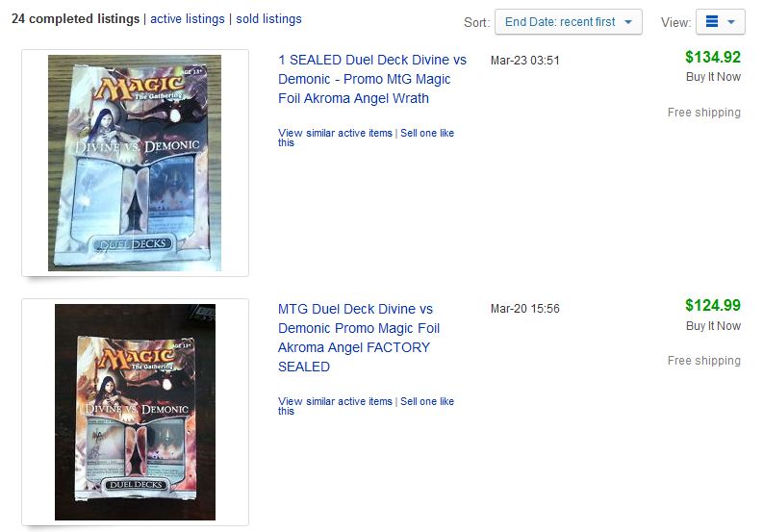Click the $124.99 price

[712, 306]
